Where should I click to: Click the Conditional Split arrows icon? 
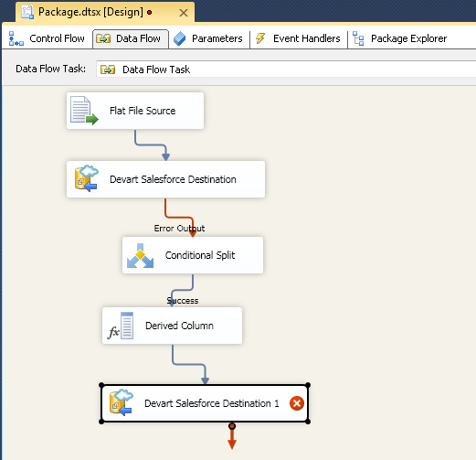[140, 255]
